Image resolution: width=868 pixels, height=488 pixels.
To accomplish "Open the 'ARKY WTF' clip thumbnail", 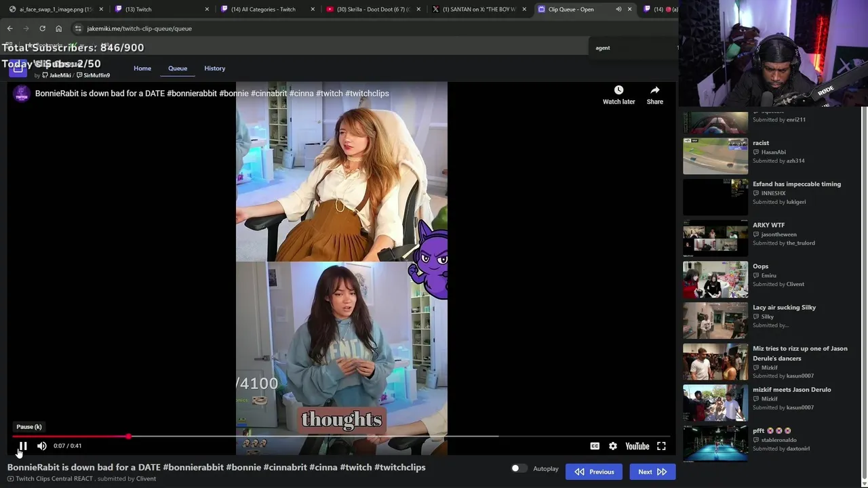I will (x=715, y=239).
